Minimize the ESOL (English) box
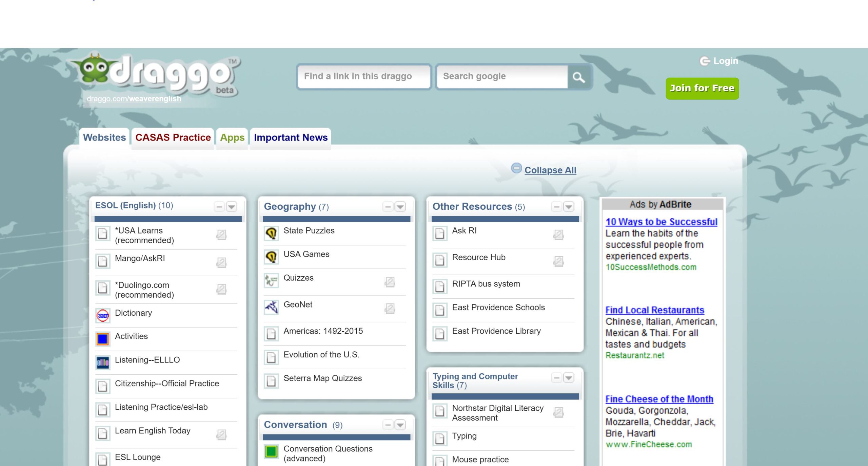Image resolution: width=868 pixels, height=466 pixels. [x=219, y=206]
